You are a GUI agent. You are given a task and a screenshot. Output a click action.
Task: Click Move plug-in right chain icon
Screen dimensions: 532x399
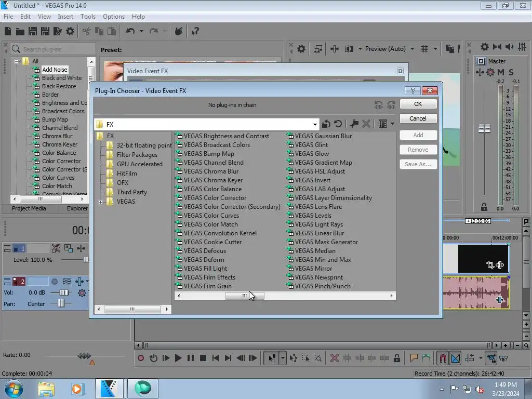[x=391, y=105]
